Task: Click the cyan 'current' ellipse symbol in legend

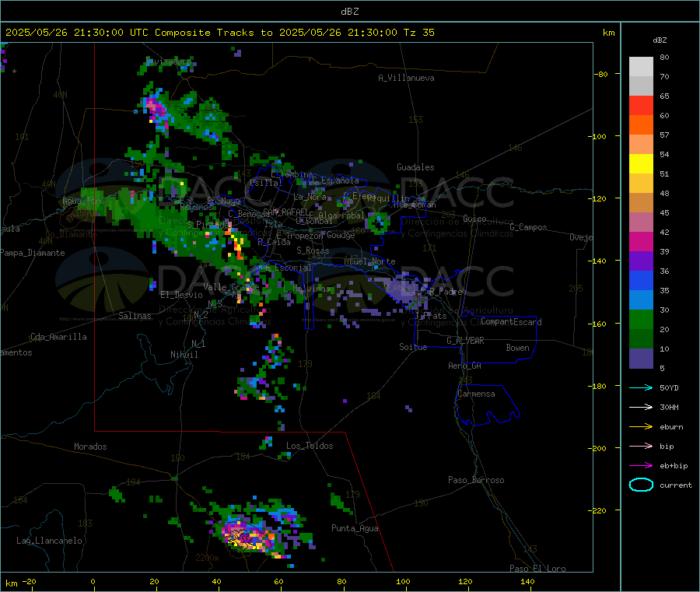Action: pos(641,485)
